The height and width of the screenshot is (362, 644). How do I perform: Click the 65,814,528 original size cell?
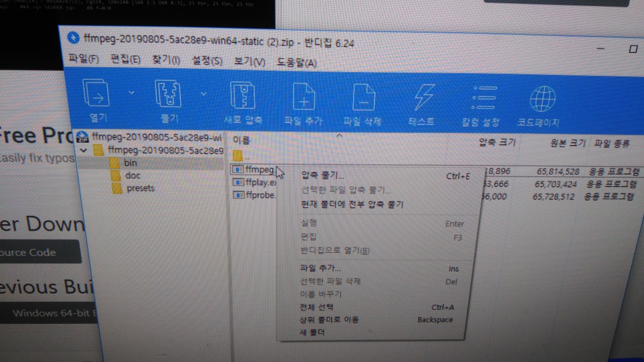(558, 171)
